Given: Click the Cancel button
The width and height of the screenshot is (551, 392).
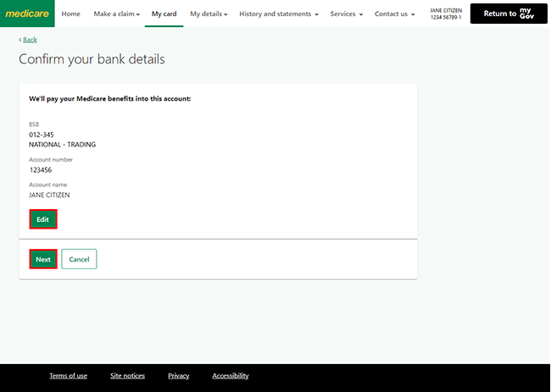Looking at the screenshot, I should point(79,259).
